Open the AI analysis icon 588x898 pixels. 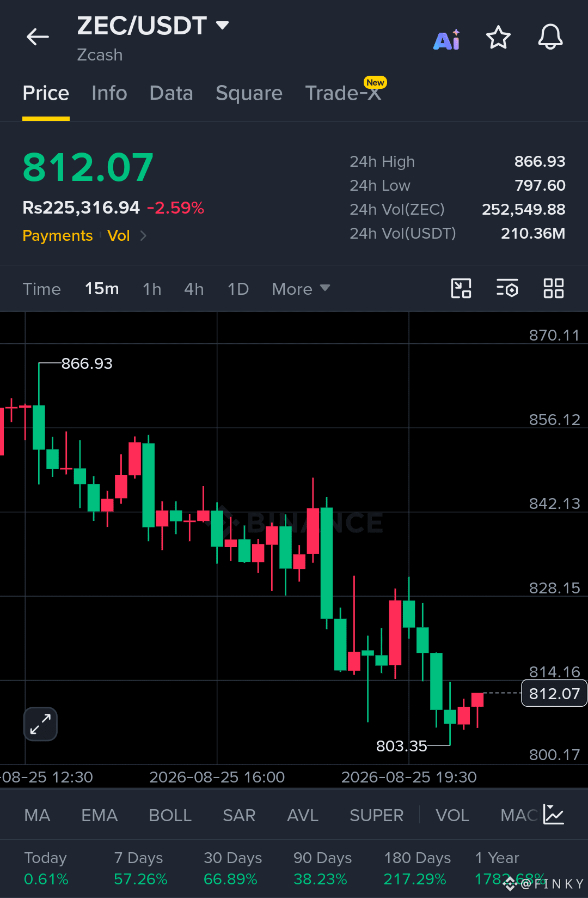click(447, 39)
